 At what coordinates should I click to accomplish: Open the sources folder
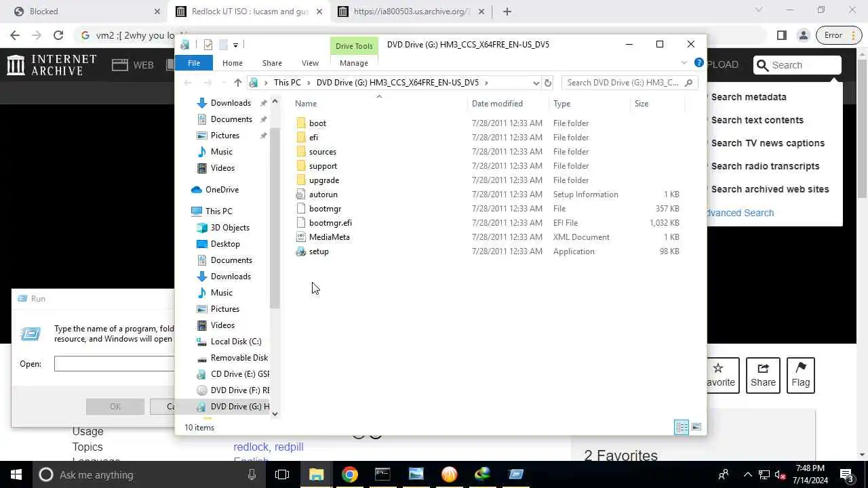pyautogui.click(x=323, y=152)
